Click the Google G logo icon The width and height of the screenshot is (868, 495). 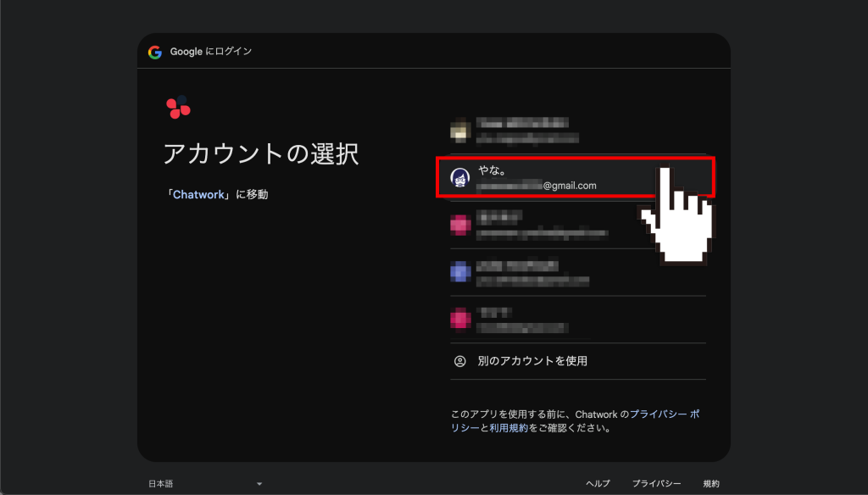point(156,51)
